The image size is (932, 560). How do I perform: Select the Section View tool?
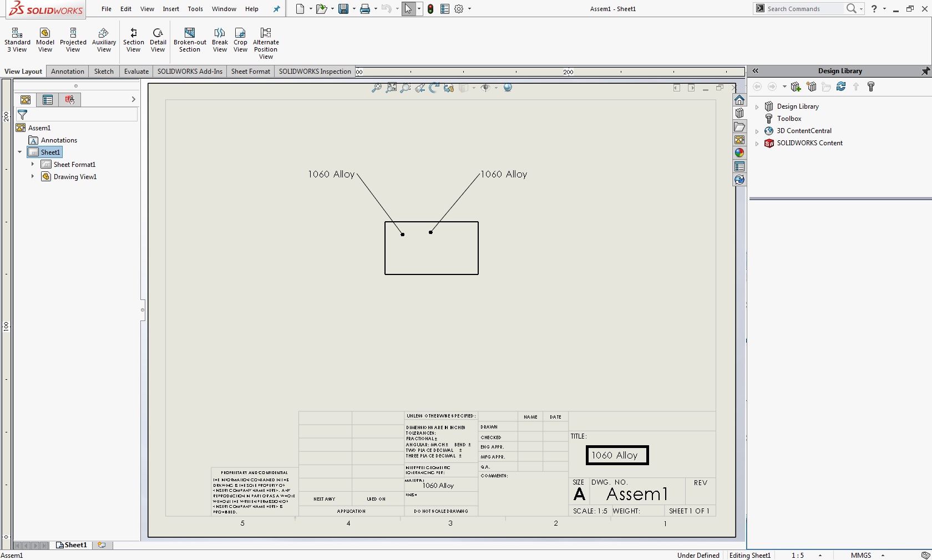[133, 40]
